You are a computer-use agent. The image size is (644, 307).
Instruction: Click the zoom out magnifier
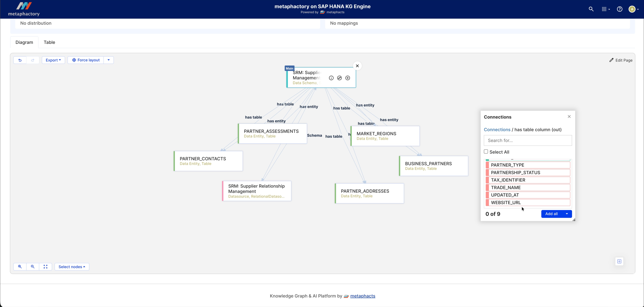click(33, 266)
